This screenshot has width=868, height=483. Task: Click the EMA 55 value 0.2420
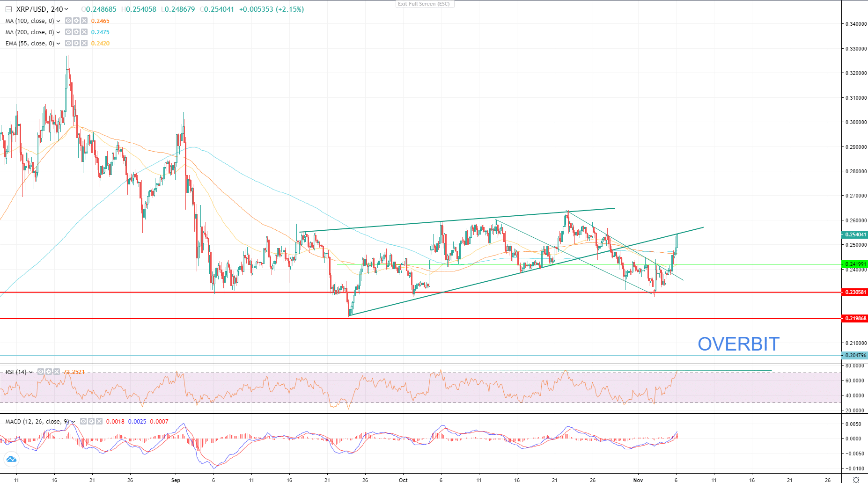[x=100, y=44]
